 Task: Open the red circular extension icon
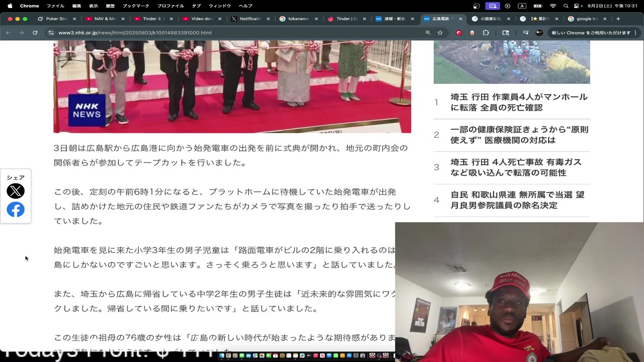click(459, 33)
